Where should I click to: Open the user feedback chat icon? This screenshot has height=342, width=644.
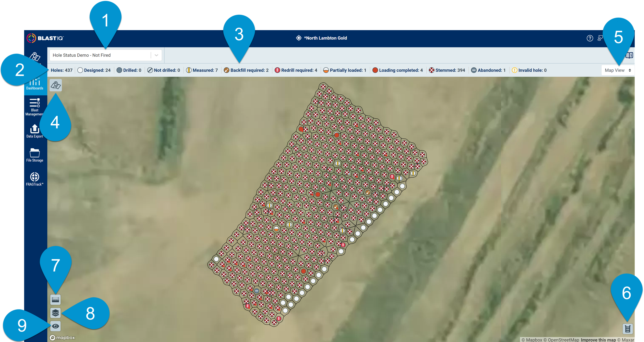pyautogui.click(x=600, y=38)
